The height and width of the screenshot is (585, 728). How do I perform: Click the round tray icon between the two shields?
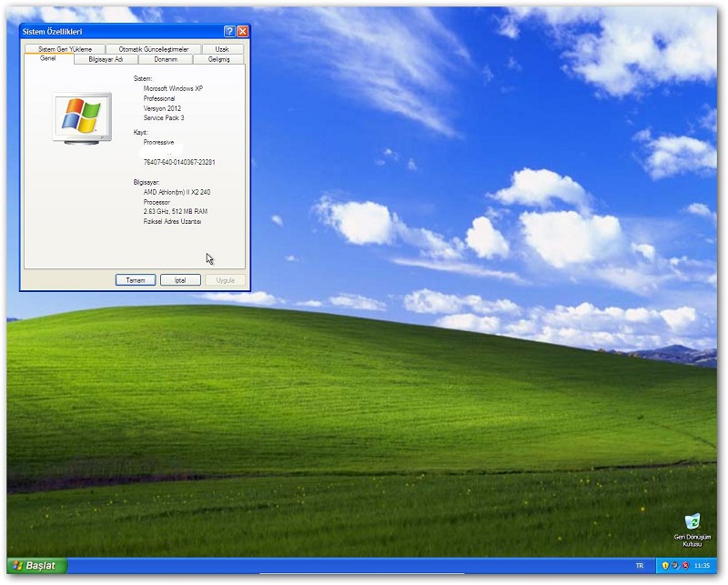pyautogui.click(x=675, y=566)
